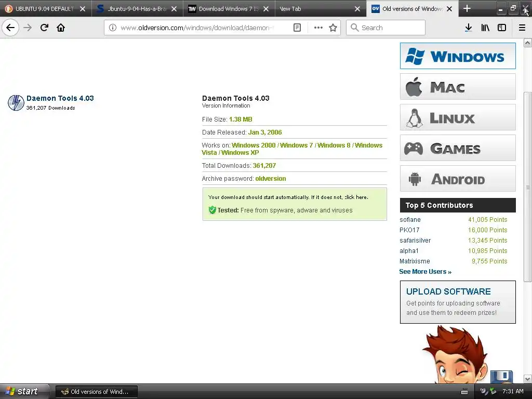Image resolution: width=532 pixels, height=399 pixels.
Task: Select Old versions of Wind... taskbar button
Action: (x=96, y=392)
